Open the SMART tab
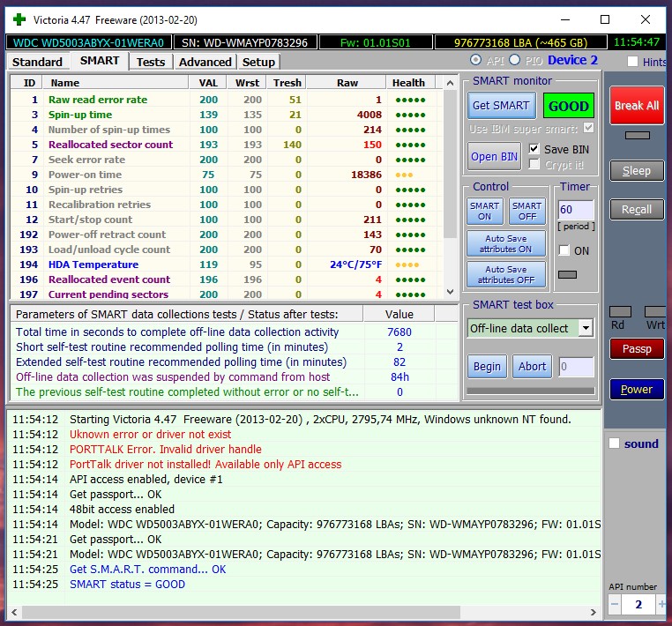672x626 pixels. coord(100,61)
